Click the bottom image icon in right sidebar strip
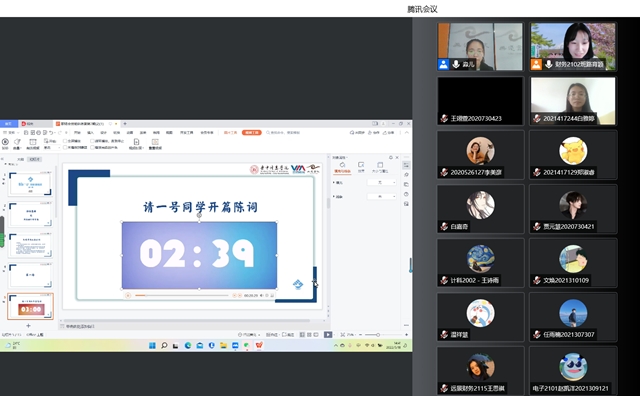 406,203
